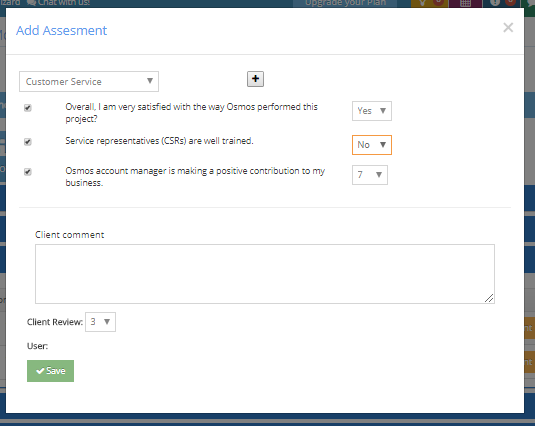
Task: Click inside the Client comment text area
Action: [265, 274]
